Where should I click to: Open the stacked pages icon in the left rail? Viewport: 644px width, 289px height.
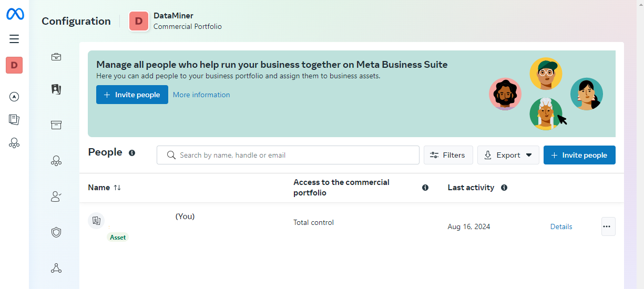click(x=14, y=119)
